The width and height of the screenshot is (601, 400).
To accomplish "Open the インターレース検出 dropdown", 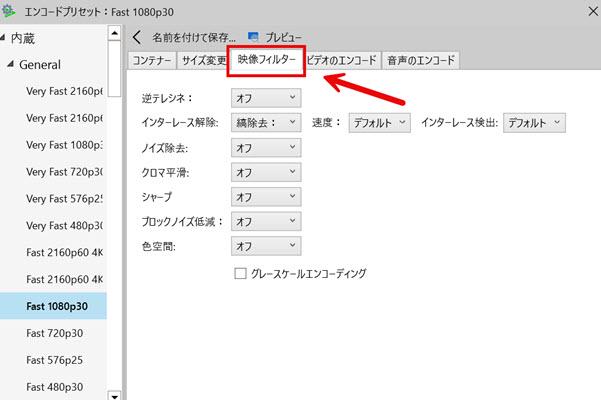I will pos(533,122).
